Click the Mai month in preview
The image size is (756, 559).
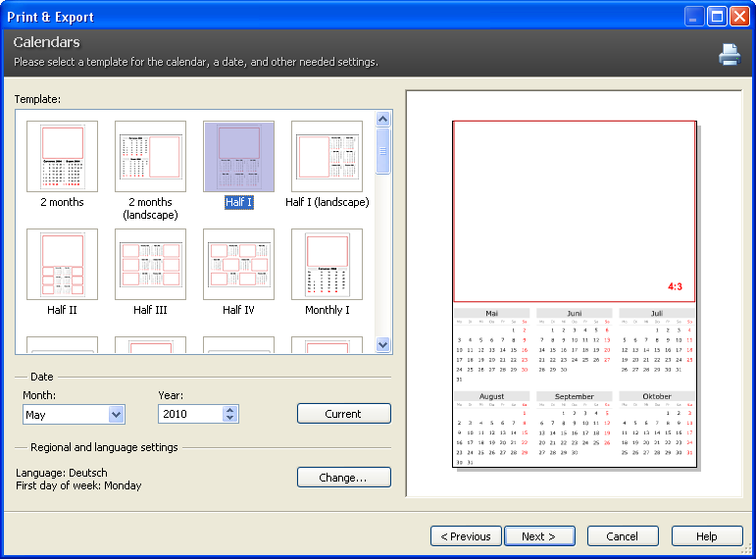492,346
